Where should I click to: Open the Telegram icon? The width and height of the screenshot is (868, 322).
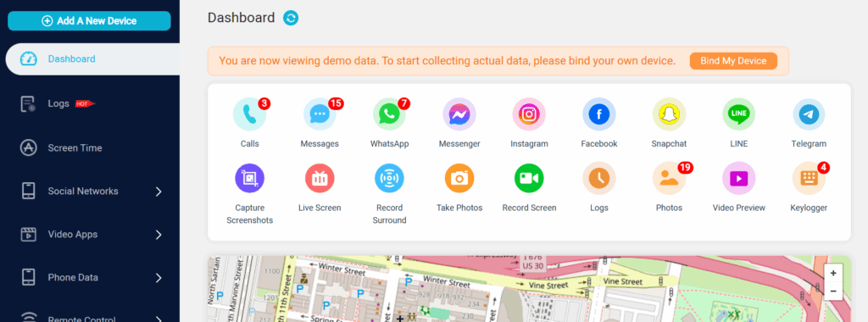[809, 114]
